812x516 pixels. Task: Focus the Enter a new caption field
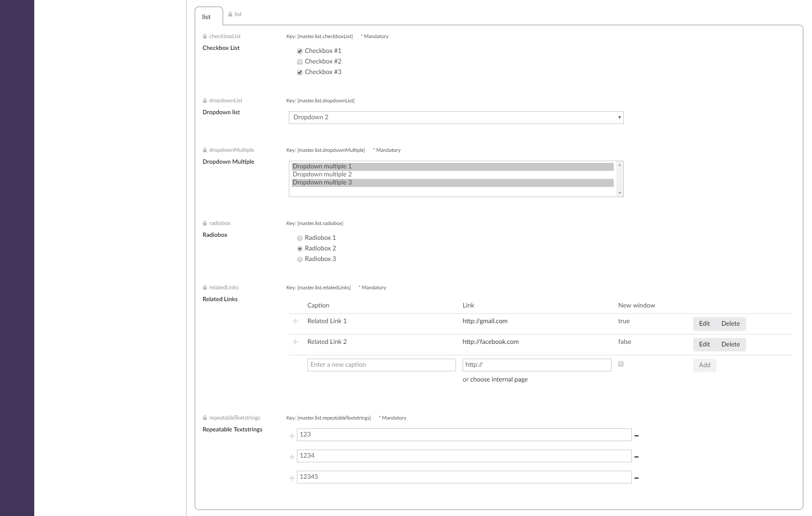[x=381, y=365]
